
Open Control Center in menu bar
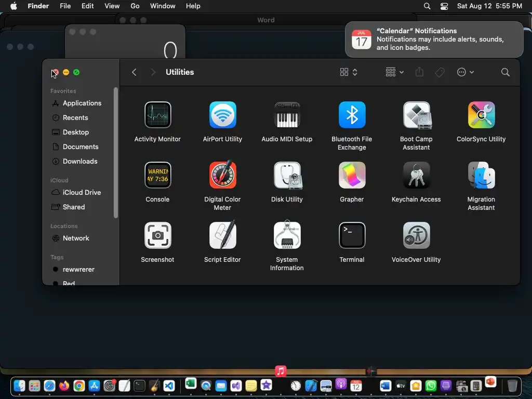point(444,6)
